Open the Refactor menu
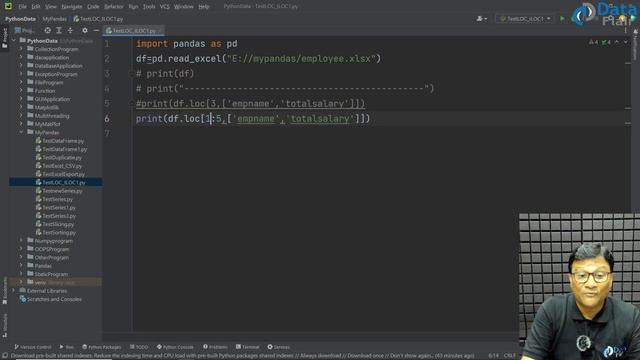Image resolution: width=640 pixels, height=360 pixels. pyautogui.click(x=113, y=7)
